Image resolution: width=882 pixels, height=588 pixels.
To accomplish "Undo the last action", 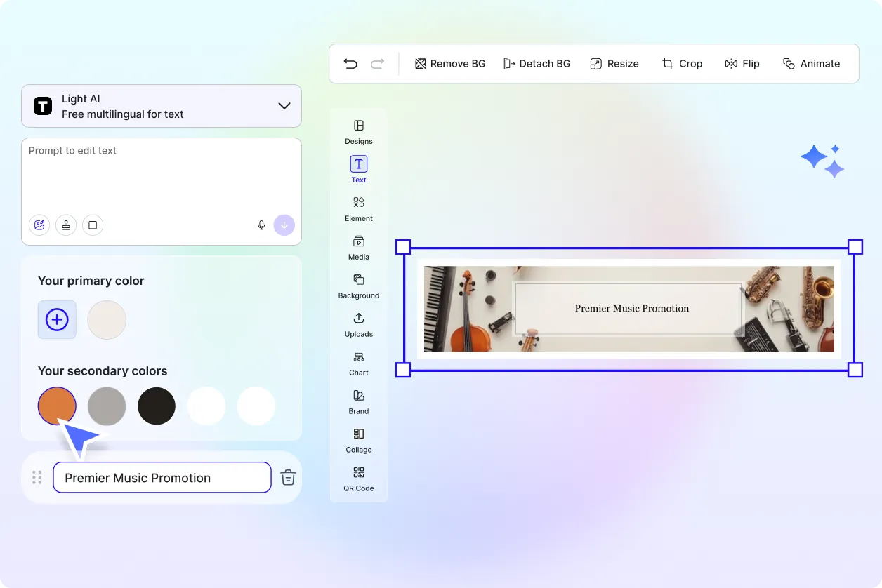I will (350, 64).
